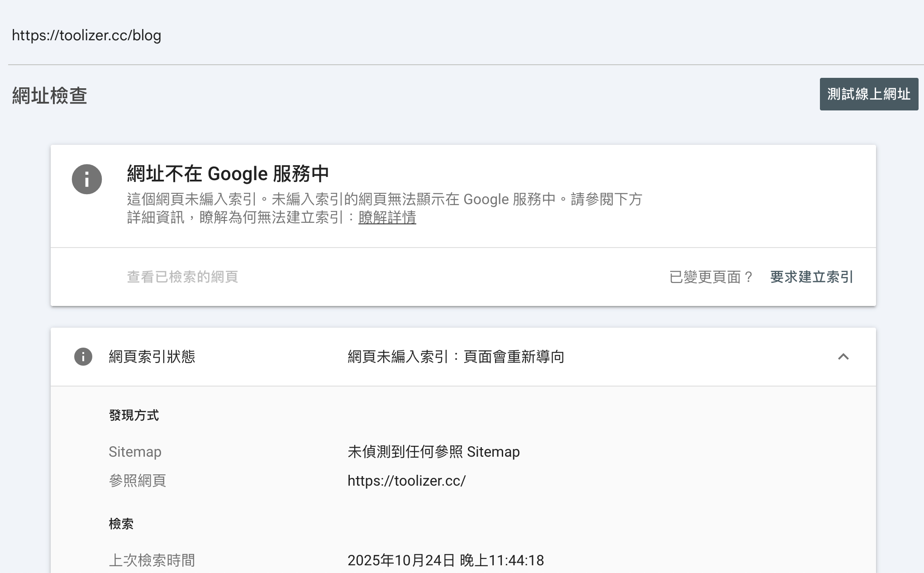
Task: Click the Sitemap row label
Action: [135, 451]
